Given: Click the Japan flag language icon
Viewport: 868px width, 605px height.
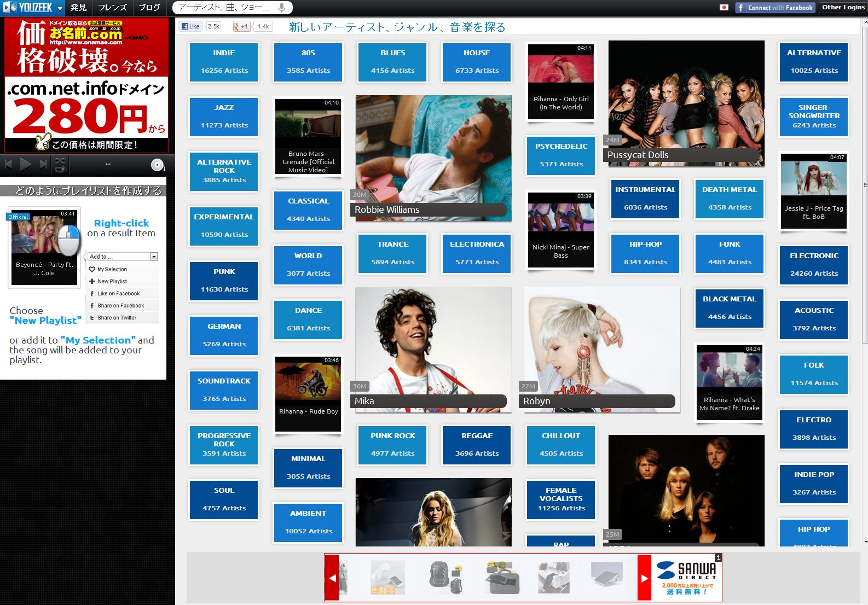Looking at the screenshot, I should [x=724, y=8].
